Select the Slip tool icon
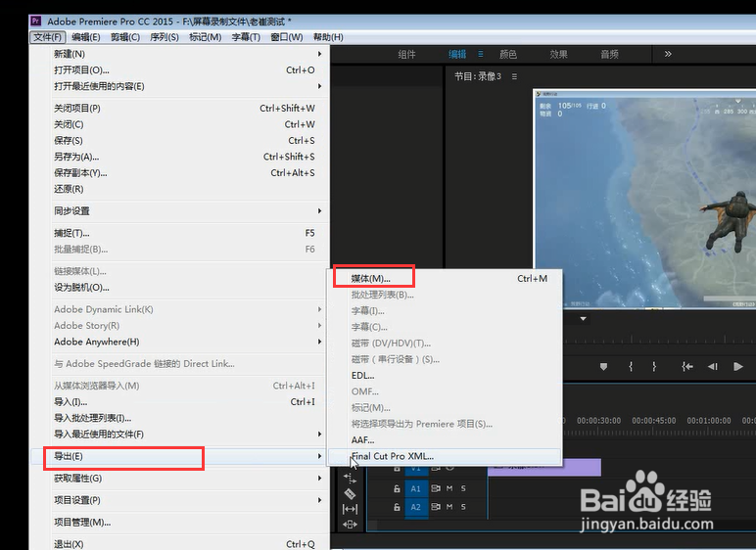This screenshot has height=550, width=756. [350, 509]
